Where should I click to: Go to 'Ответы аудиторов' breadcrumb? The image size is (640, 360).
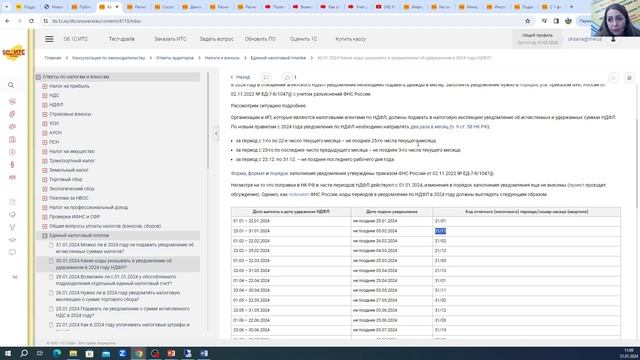coord(175,58)
